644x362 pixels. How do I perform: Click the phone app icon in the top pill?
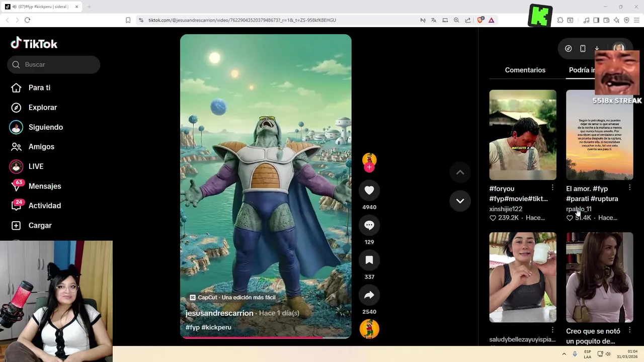(583, 49)
